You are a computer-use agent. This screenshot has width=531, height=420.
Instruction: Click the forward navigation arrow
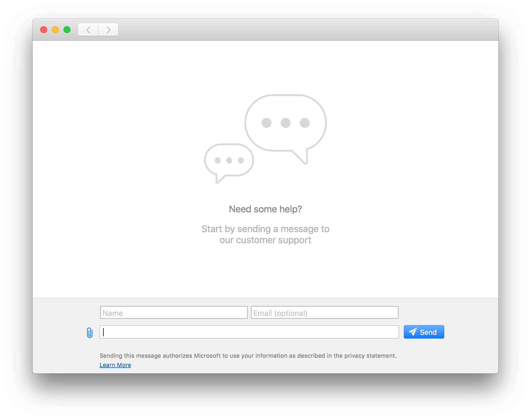[108, 29]
